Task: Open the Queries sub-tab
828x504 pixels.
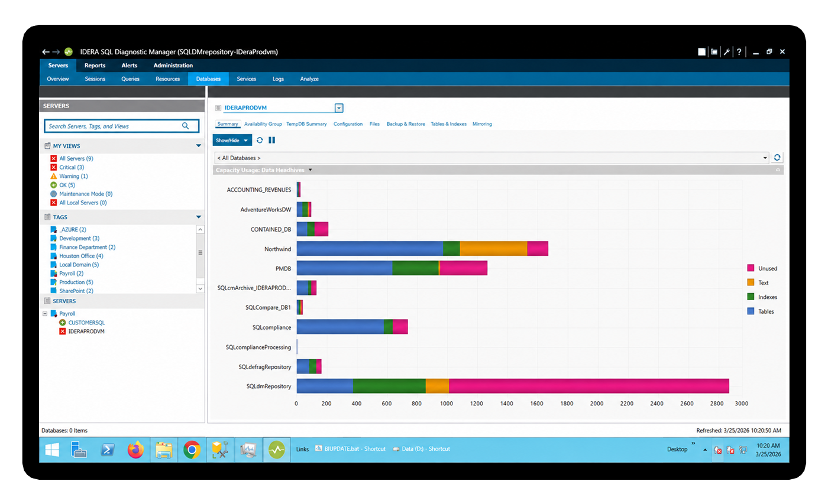Action: pyautogui.click(x=131, y=79)
